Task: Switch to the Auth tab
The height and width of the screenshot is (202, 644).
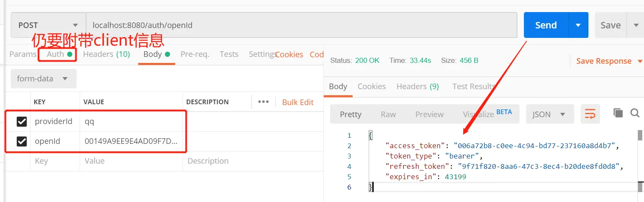Action: coord(56,54)
